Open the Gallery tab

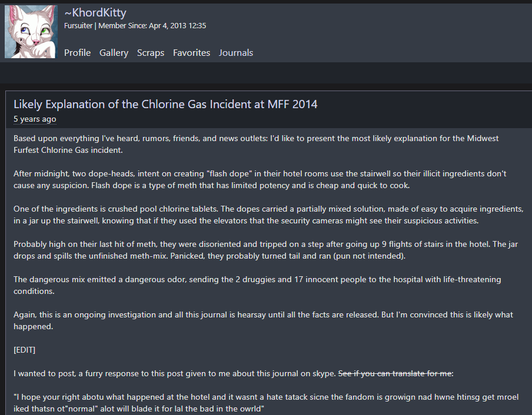tap(114, 53)
